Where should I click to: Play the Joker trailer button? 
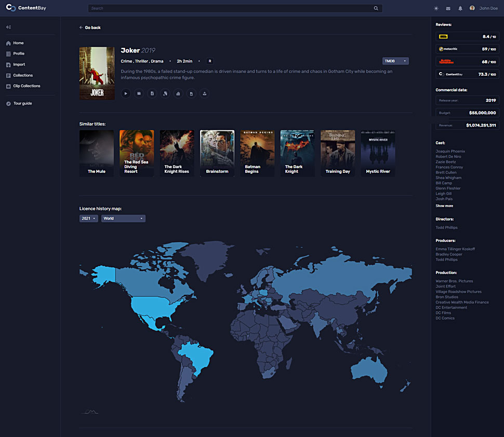click(126, 93)
